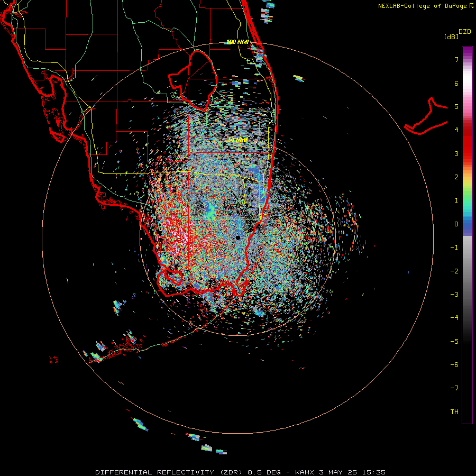
Task: Click the -5 dB colorbar tick label
Action: click(454, 342)
